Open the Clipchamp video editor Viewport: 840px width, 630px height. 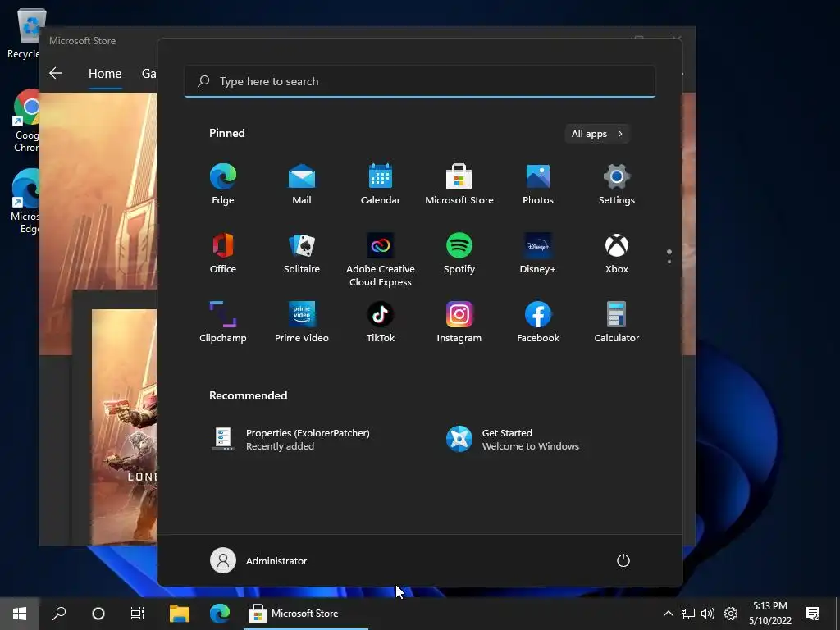[x=223, y=322]
